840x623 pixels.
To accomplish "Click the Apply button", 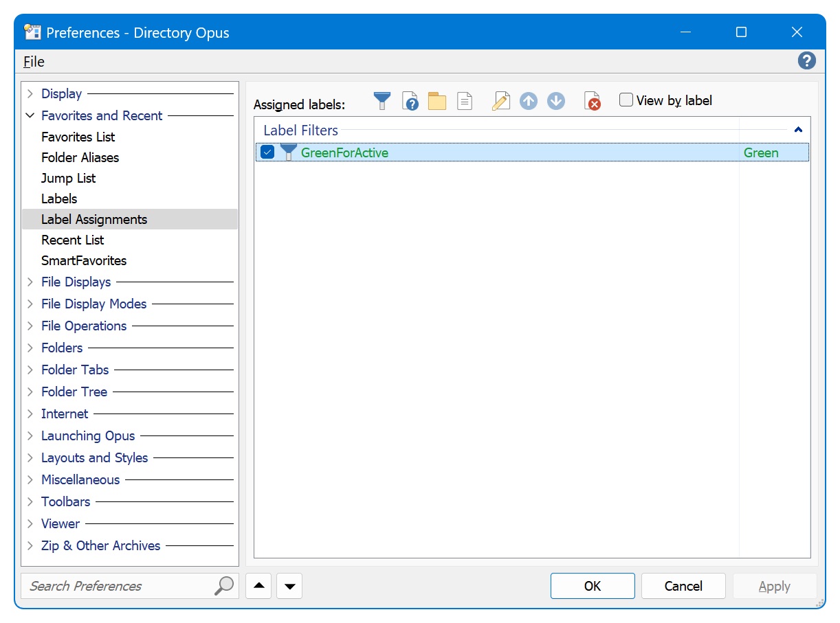I will click(x=774, y=586).
